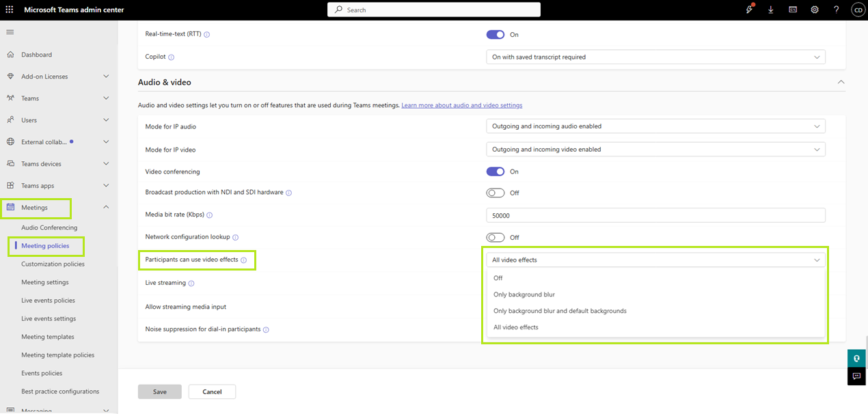
Task: Show info for Media bit rate
Action: click(x=210, y=215)
